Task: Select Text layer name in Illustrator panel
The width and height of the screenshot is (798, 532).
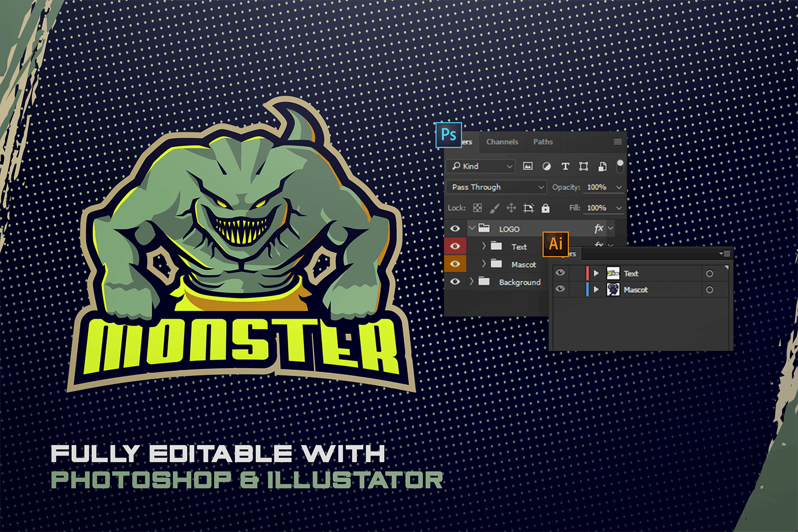Action: point(631,273)
